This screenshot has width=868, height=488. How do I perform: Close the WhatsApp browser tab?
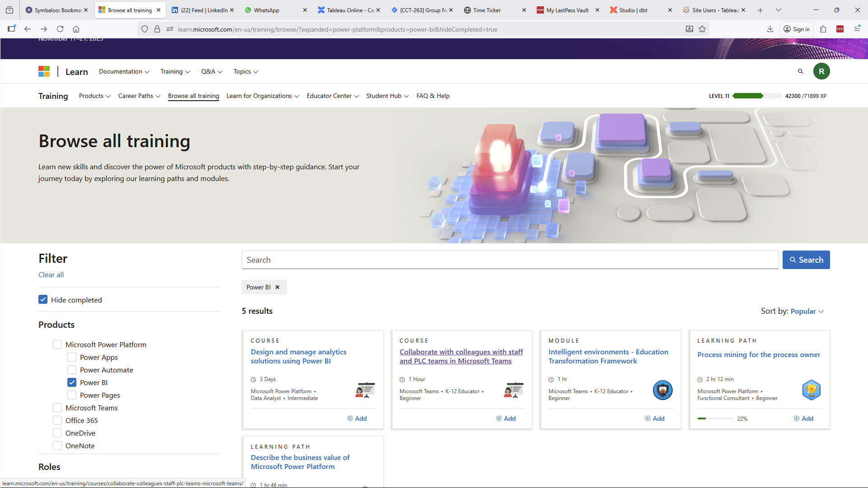305,10
